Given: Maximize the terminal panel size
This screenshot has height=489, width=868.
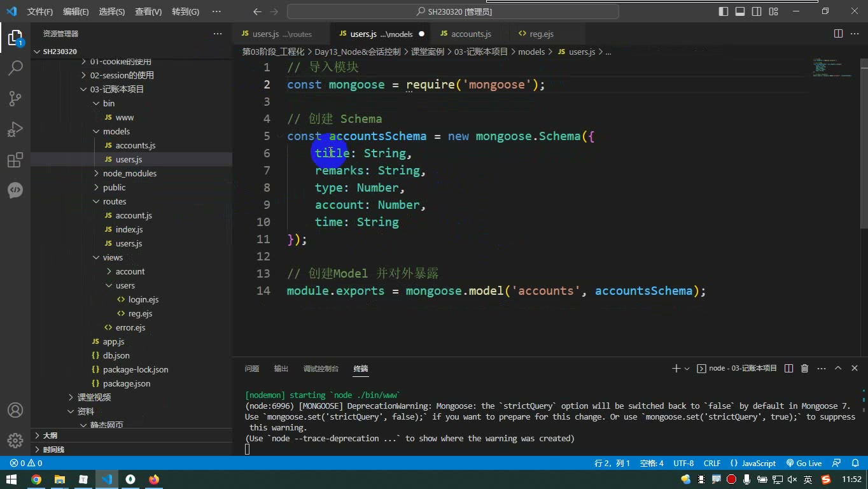Looking at the screenshot, I should pos(838,368).
